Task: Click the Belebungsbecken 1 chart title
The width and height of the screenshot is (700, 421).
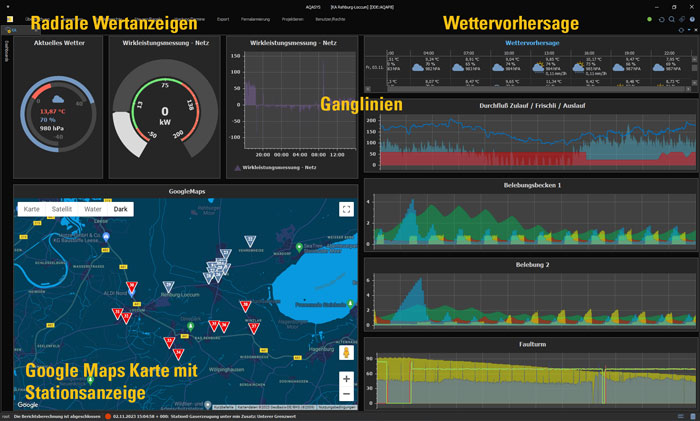Action: (x=532, y=185)
